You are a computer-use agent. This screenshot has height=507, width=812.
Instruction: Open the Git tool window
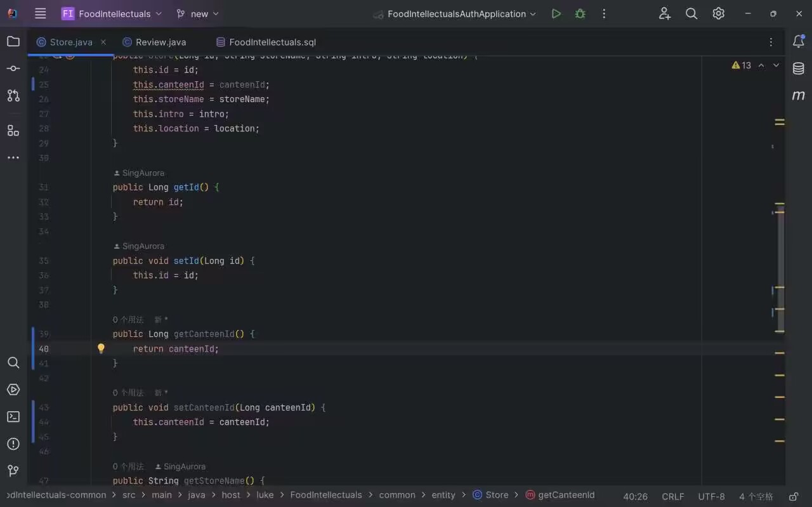(x=13, y=471)
